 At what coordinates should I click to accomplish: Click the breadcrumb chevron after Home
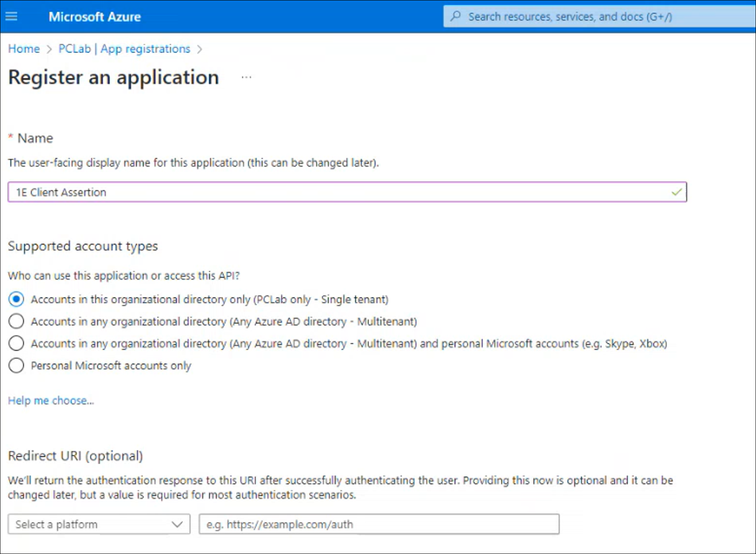tap(49, 49)
